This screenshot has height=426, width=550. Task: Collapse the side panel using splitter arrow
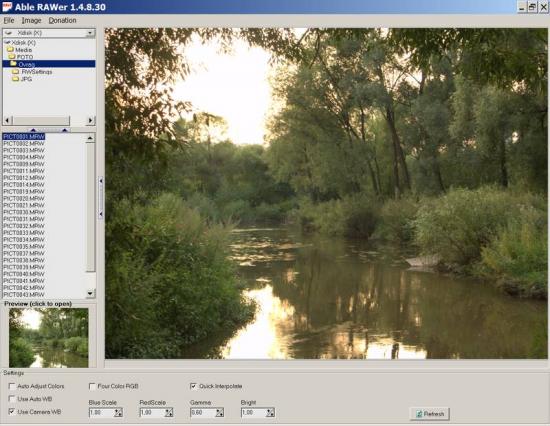click(x=101, y=181)
